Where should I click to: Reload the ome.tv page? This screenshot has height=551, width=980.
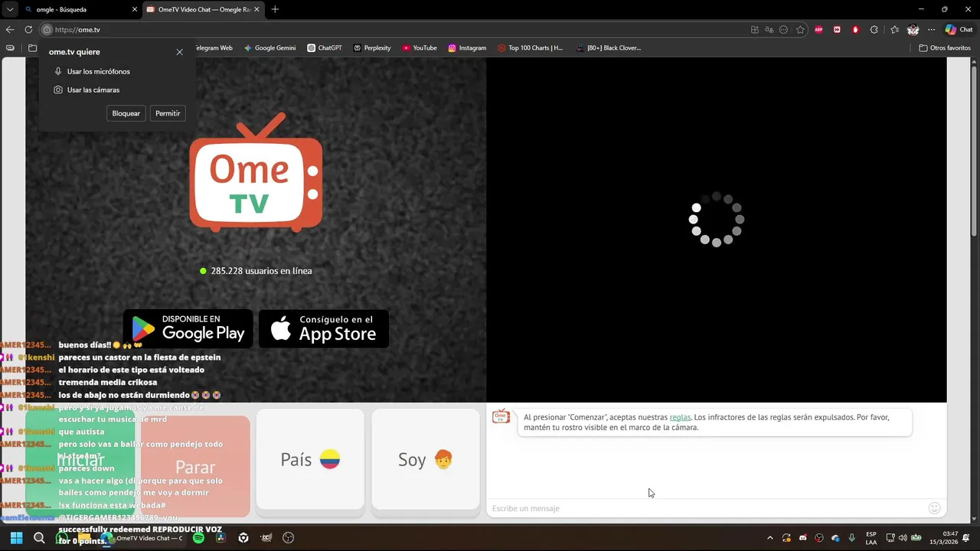[28, 30]
